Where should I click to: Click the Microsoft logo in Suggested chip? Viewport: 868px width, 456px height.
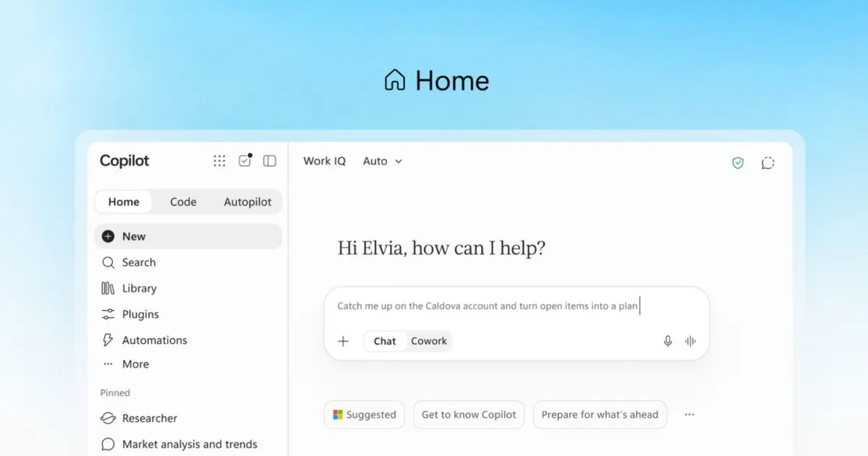[337, 415]
